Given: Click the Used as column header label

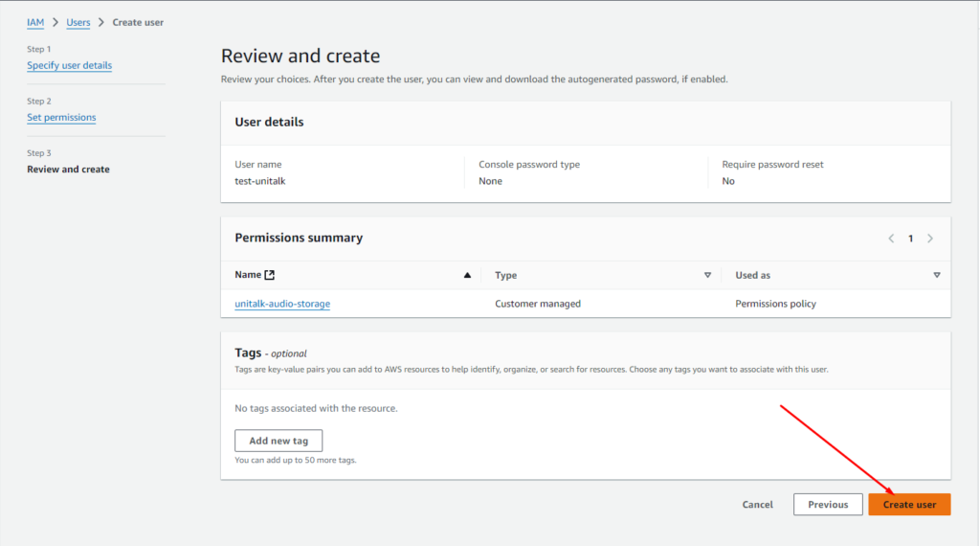Looking at the screenshot, I should 752,275.
